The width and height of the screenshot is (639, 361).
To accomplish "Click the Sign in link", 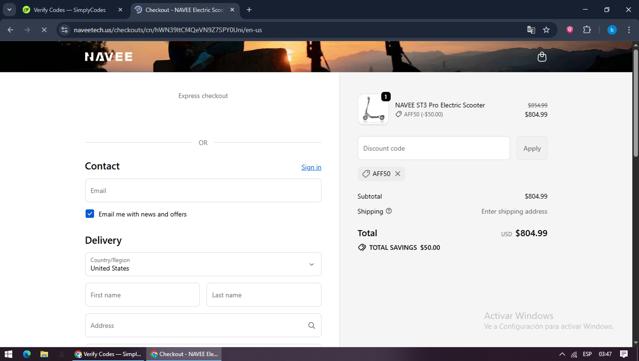I will point(311,167).
